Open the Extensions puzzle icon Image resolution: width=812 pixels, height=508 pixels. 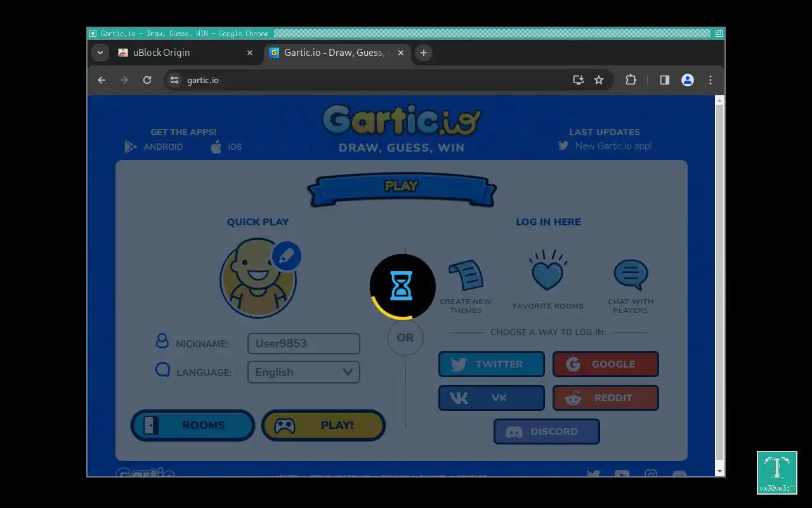pos(631,80)
